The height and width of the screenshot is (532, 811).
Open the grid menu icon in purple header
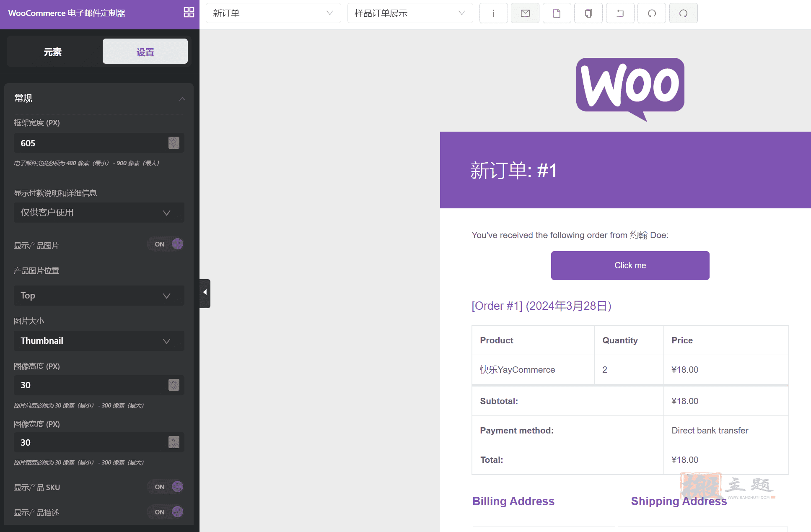[189, 13]
